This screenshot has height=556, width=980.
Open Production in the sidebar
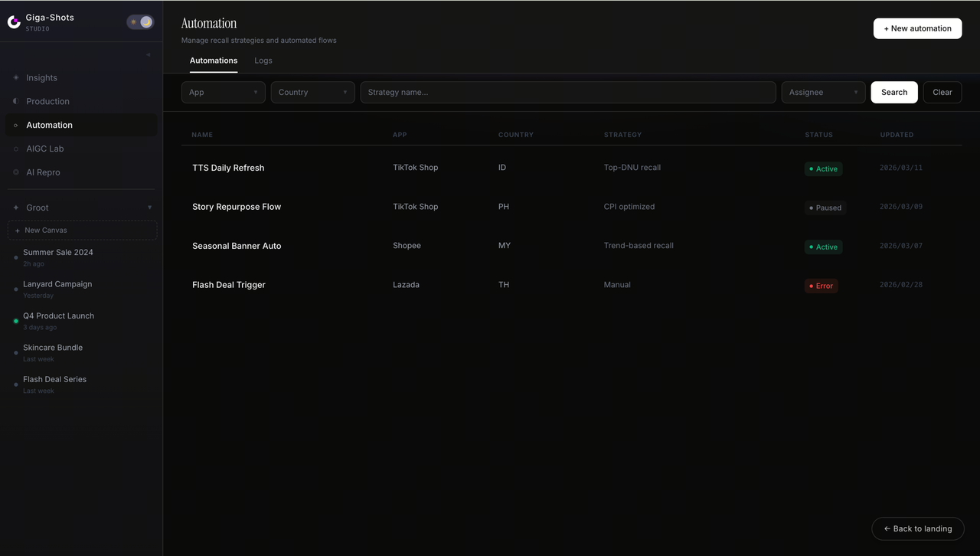click(x=81, y=101)
